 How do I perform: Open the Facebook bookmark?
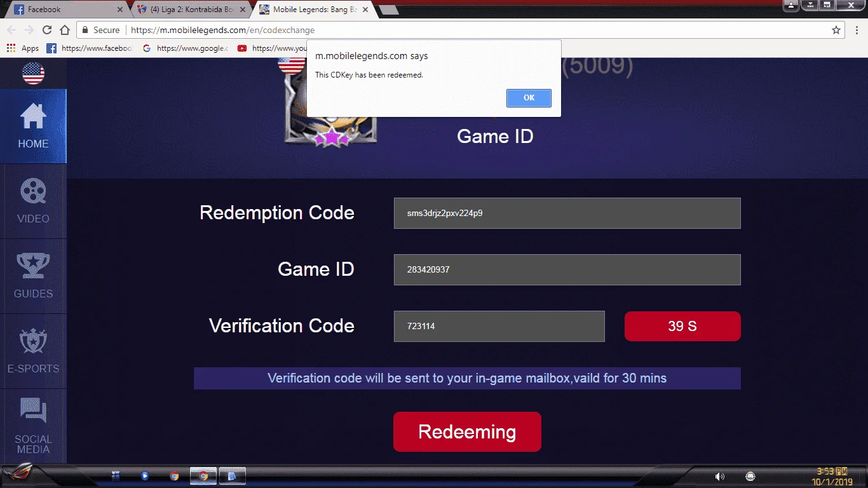click(89, 48)
